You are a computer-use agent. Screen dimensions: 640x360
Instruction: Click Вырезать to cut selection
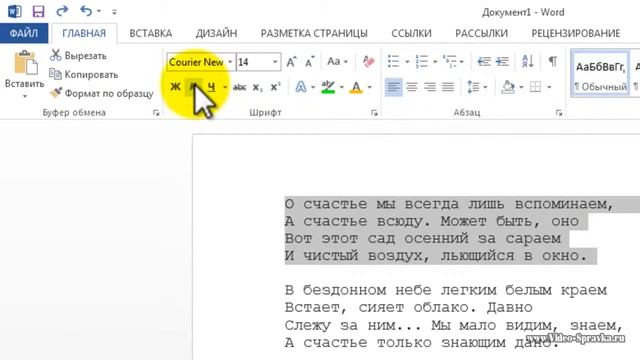(x=78, y=56)
